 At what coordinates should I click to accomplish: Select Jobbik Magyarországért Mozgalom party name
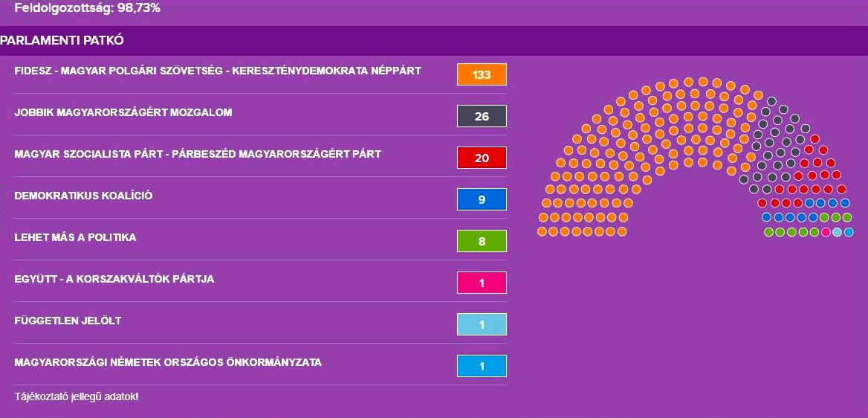tap(123, 113)
